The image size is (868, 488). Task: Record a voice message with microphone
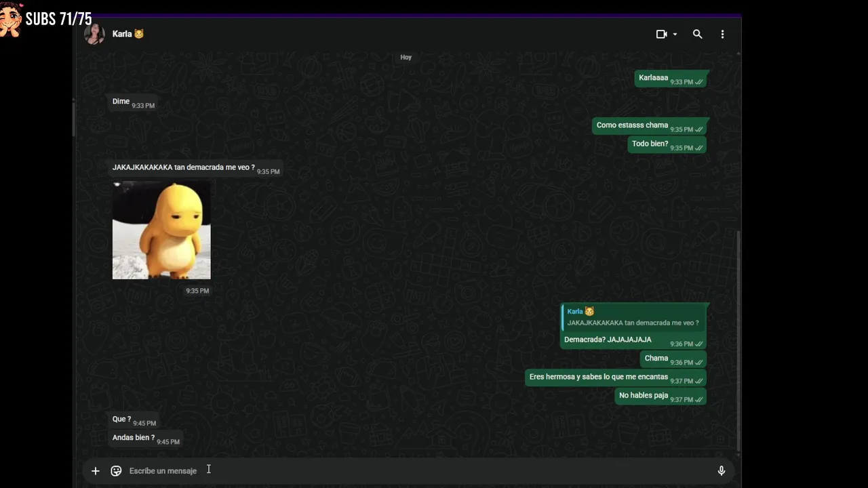tap(722, 471)
